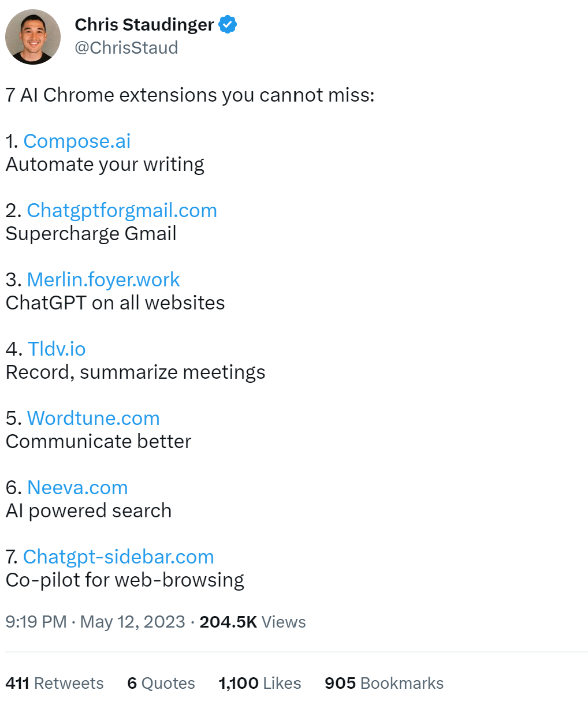Open the Wordtune.com link

point(94,419)
